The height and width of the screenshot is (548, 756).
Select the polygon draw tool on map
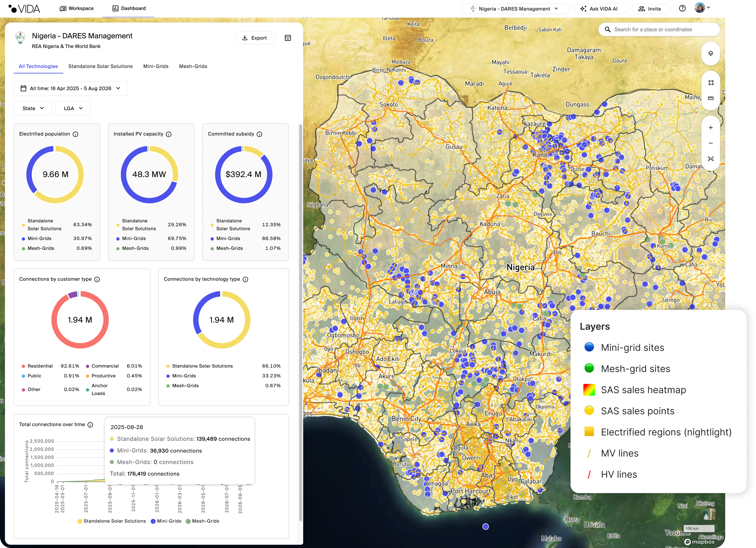(x=711, y=83)
